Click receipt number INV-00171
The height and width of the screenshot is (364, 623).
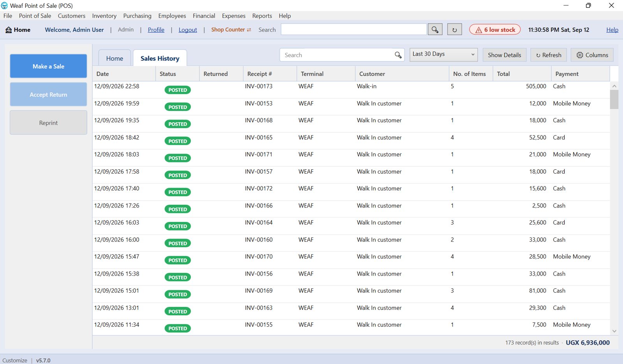click(x=259, y=155)
